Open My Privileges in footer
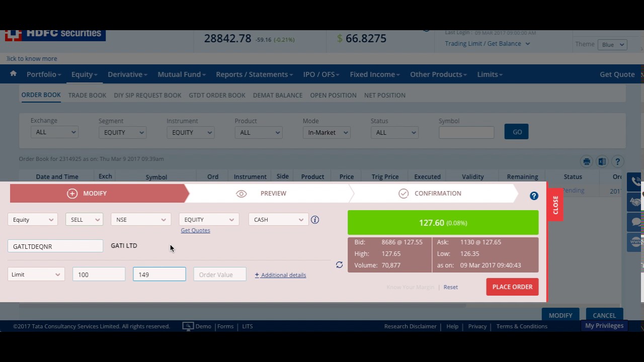644x362 pixels. pyautogui.click(x=604, y=325)
